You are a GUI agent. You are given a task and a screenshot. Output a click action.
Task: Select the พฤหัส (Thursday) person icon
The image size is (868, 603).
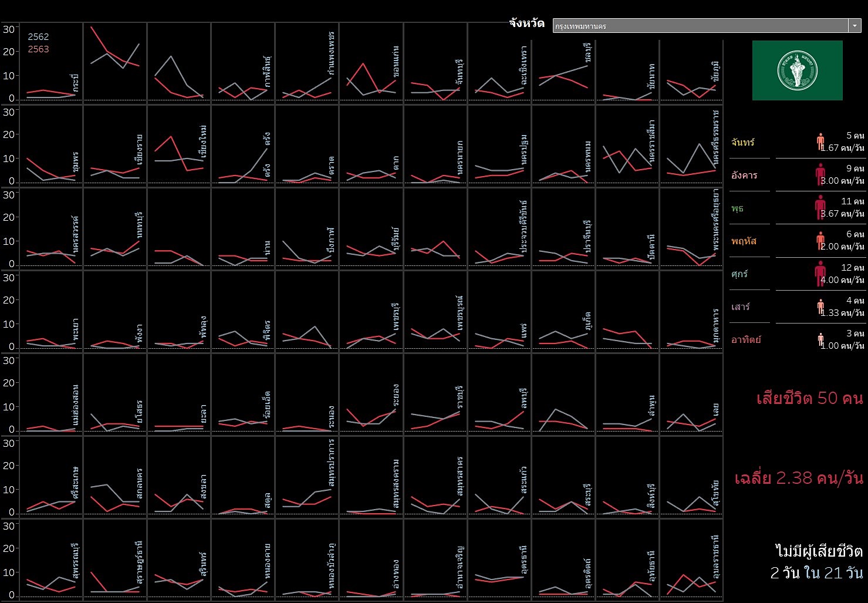(x=820, y=241)
